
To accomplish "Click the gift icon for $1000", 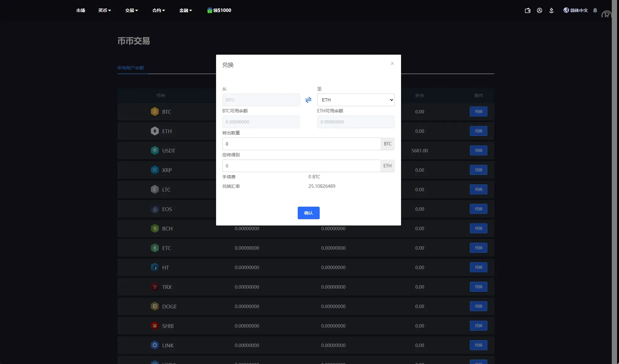I will 210,10.
